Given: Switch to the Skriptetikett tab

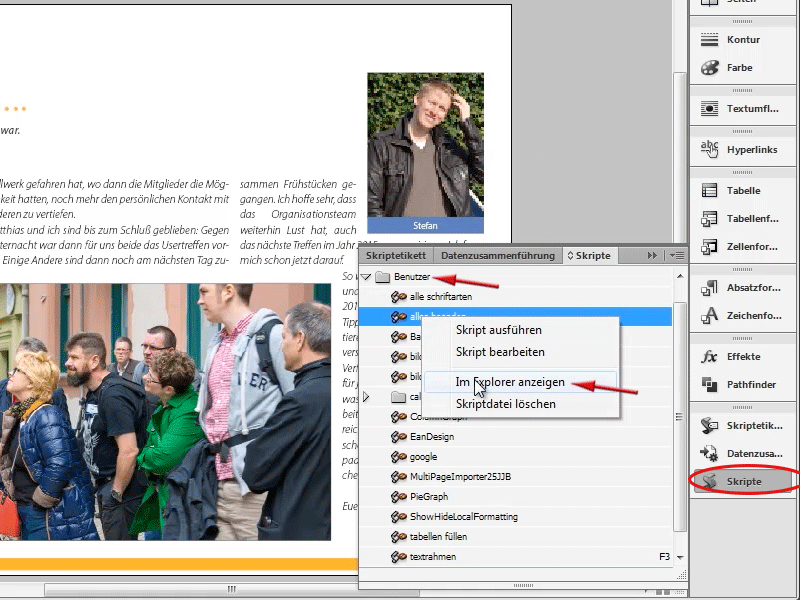Looking at the screenshot, I should click(395, 256).
